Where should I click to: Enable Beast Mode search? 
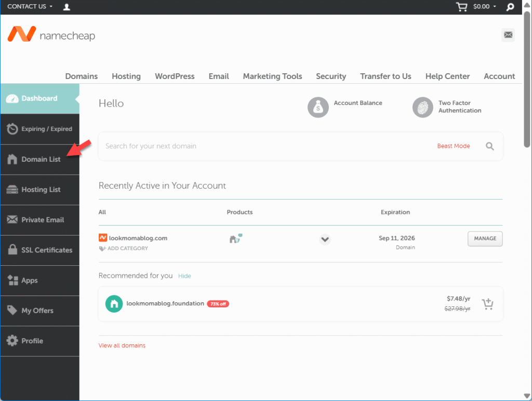(453, 146)
